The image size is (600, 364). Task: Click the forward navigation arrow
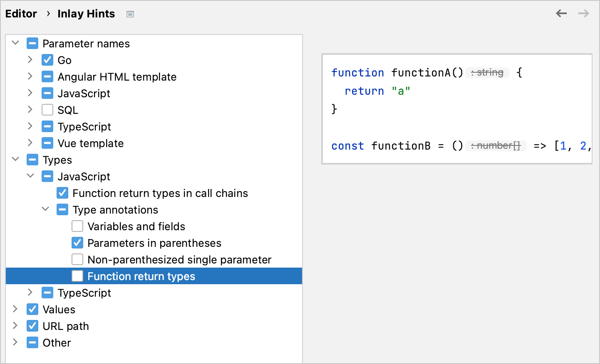click(x=583, y=13)
